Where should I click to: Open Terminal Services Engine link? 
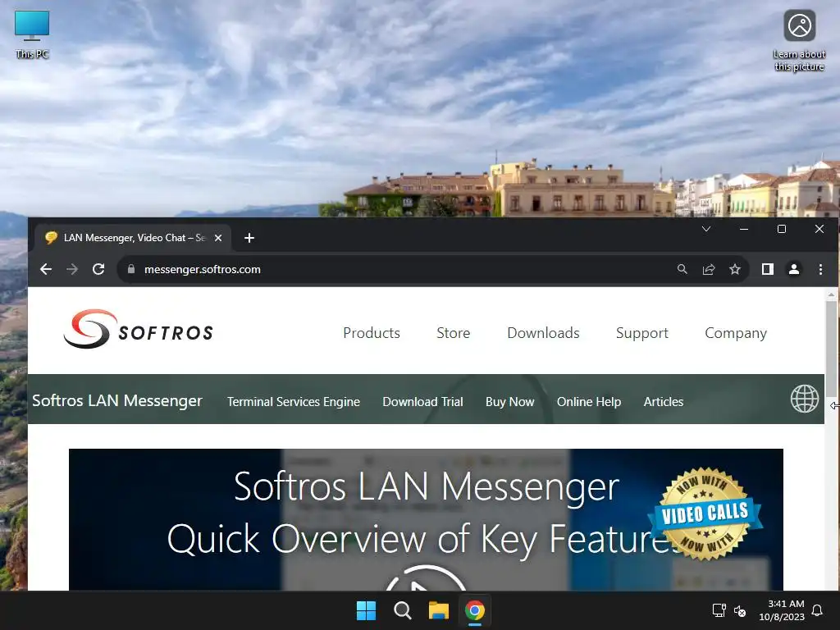point(294,401)
